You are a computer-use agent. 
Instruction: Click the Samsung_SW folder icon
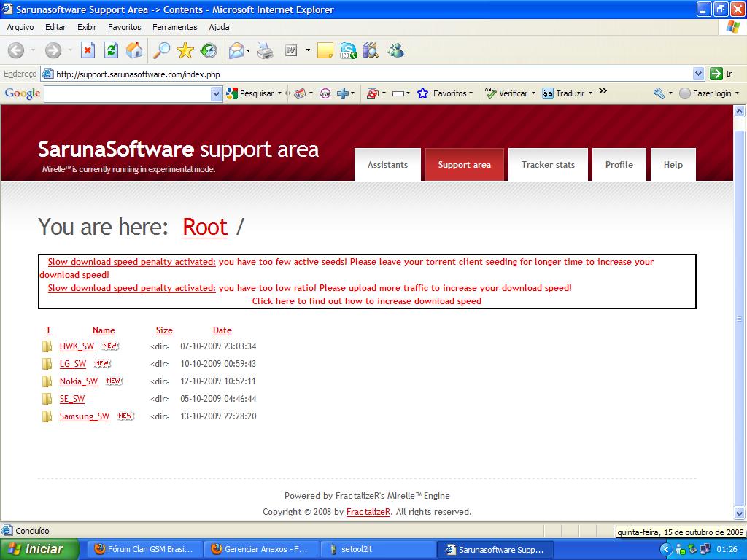47,416
